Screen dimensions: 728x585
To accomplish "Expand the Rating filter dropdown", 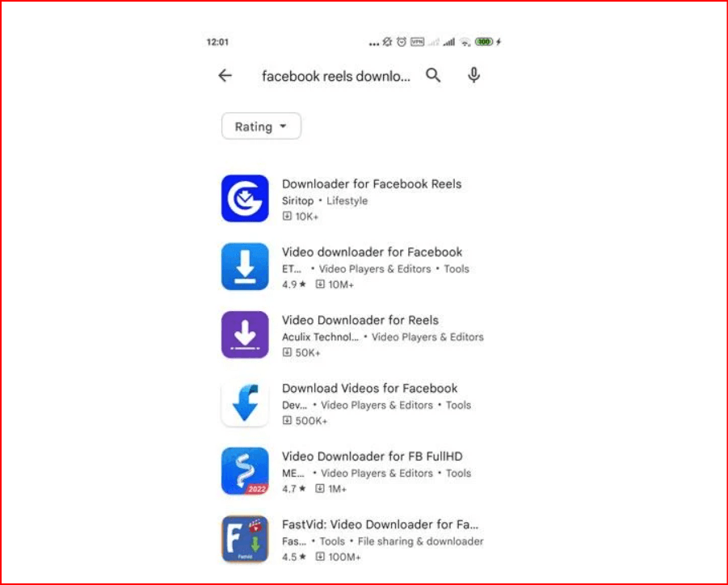I will pos(262,126).
